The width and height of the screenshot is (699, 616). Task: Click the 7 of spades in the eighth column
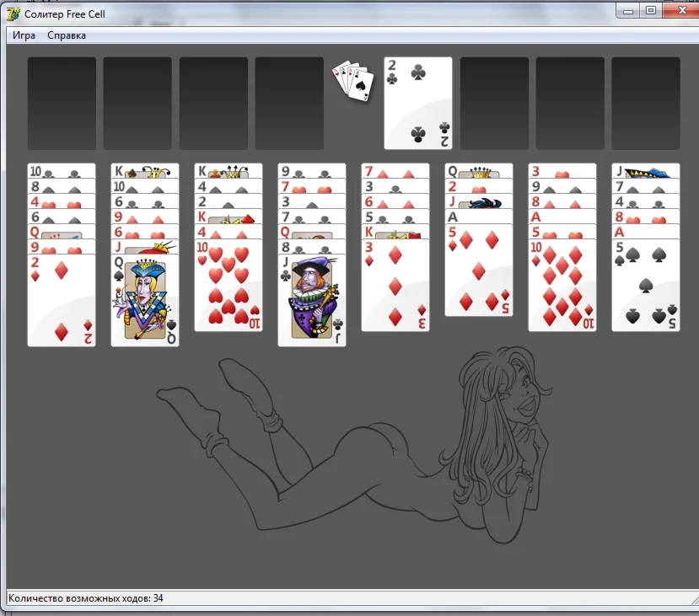646,186
